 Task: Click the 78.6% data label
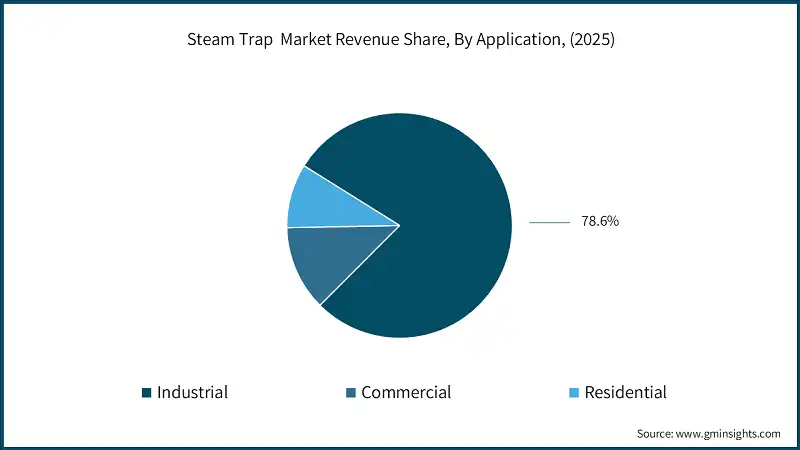click(600, 222)
